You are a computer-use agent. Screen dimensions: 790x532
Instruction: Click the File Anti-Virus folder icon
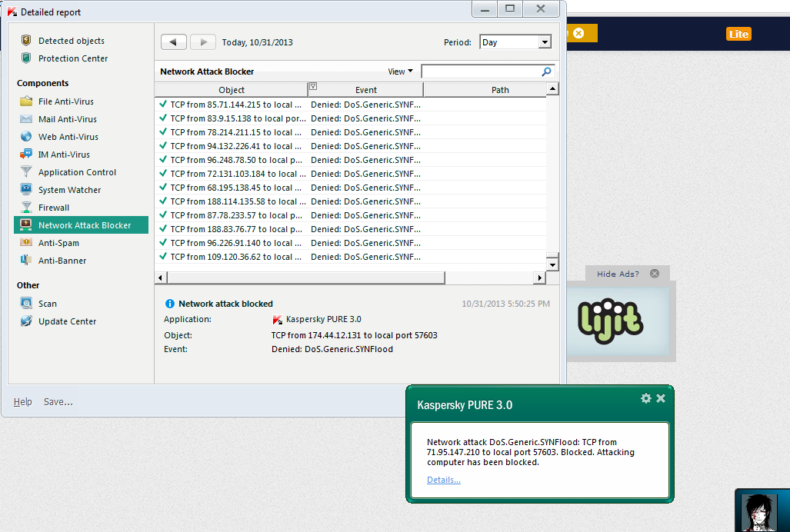coord(26,101)
